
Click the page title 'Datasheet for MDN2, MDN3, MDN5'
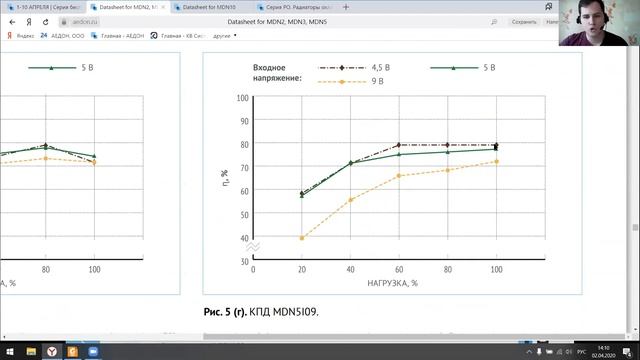[x=277, y=22]
